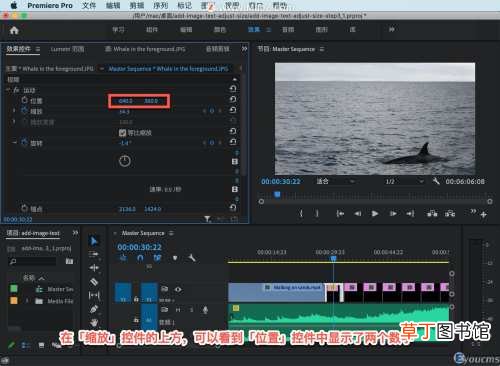The image size is (500, 366).
Task: Collapse the fx 运动 motion section
Action: tap(8, 90)
